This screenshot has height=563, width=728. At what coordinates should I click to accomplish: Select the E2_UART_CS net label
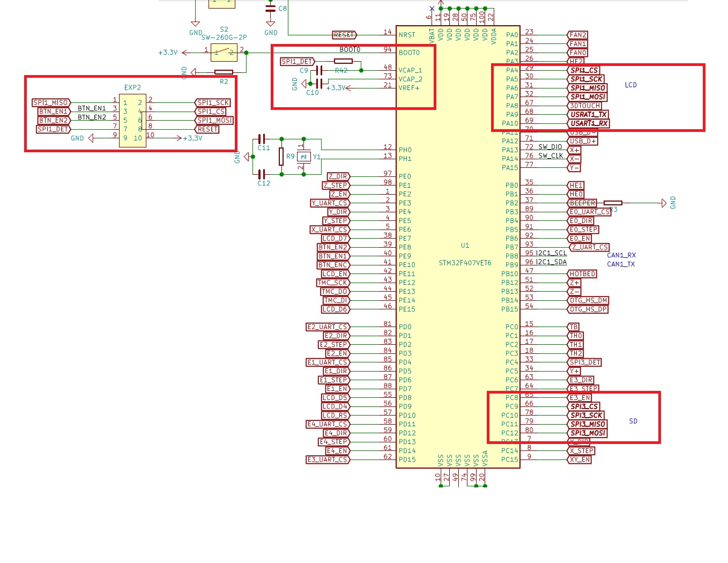coord(328,327)
